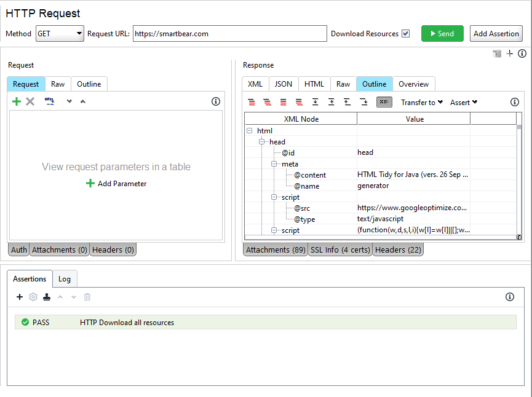
Task: Click hooked down-arrow icon left of xs:
Action: pyautogui.click(x=363, y=102)
